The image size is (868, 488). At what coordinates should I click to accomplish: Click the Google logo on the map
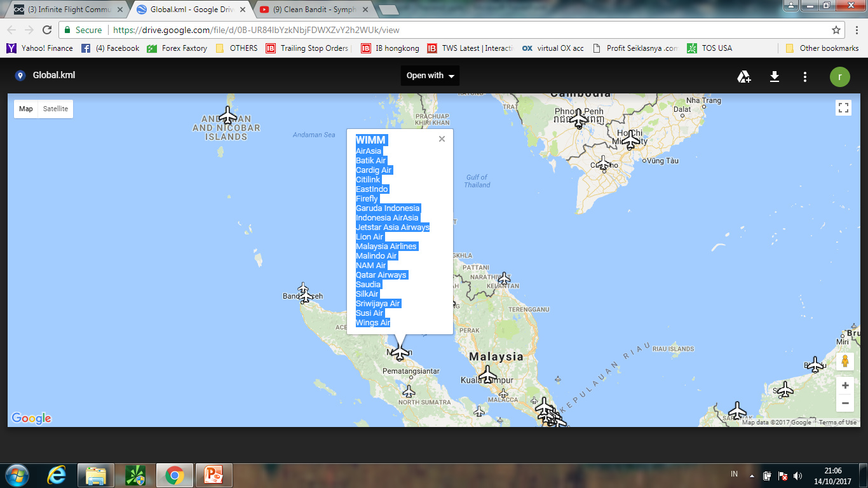click(31, 418)
